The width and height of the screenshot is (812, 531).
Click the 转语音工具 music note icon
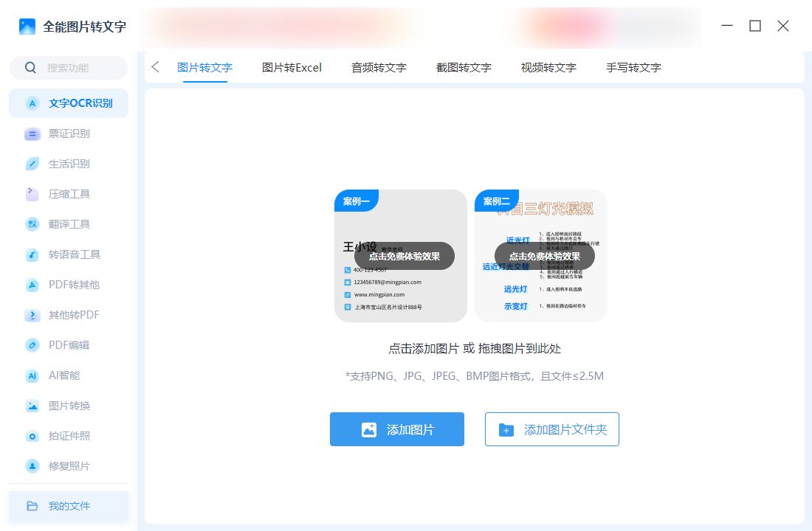point(32,254)
